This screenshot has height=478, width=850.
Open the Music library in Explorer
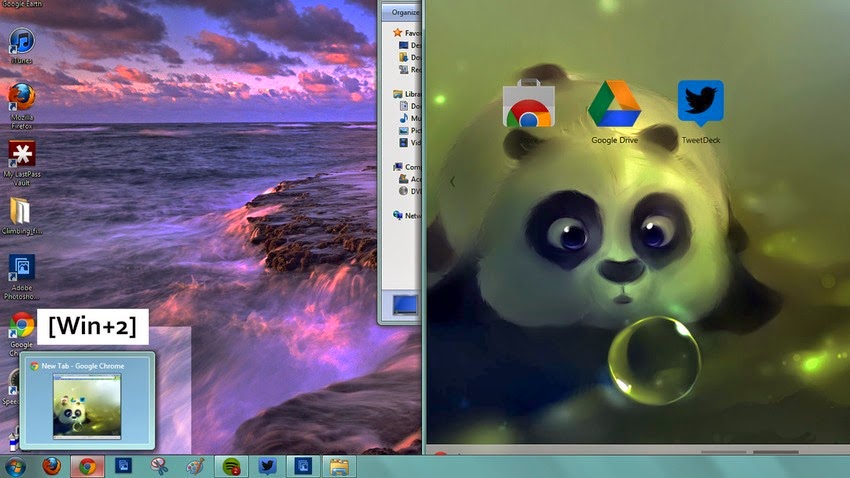pyautogui.click(x=410, y=118)
